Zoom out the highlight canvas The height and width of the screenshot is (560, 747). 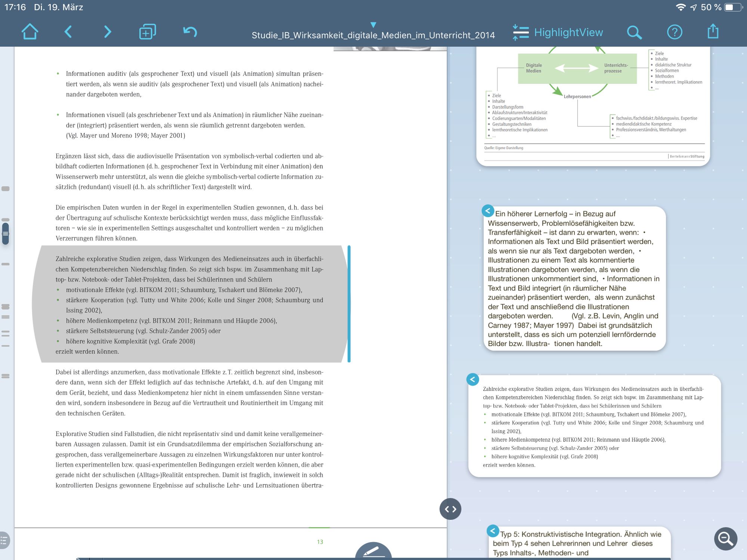[x=726, y=539]
